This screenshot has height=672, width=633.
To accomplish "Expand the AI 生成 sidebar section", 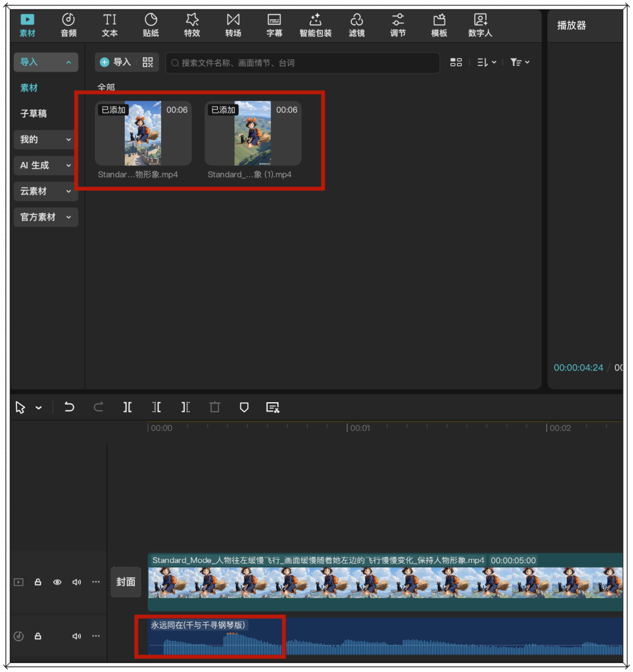I will pyautogui.click(x=46, y=165).
